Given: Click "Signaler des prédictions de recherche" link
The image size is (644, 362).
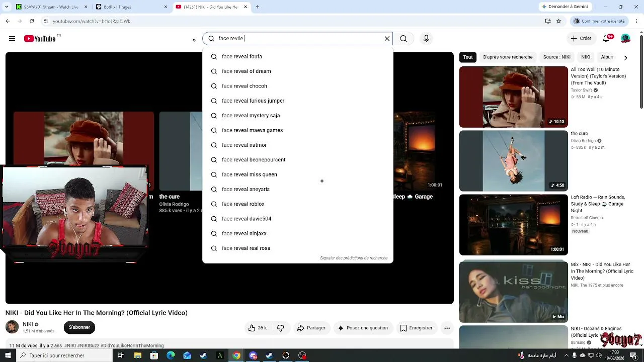Looking at the screenshot, I should (354, 258).
